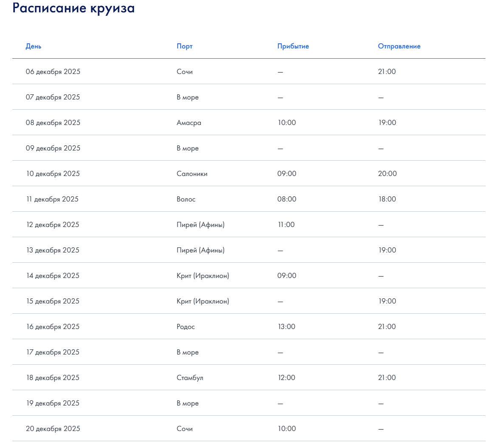
Task: Click the 'Волос' port name
Action: (x=188, y=199)
